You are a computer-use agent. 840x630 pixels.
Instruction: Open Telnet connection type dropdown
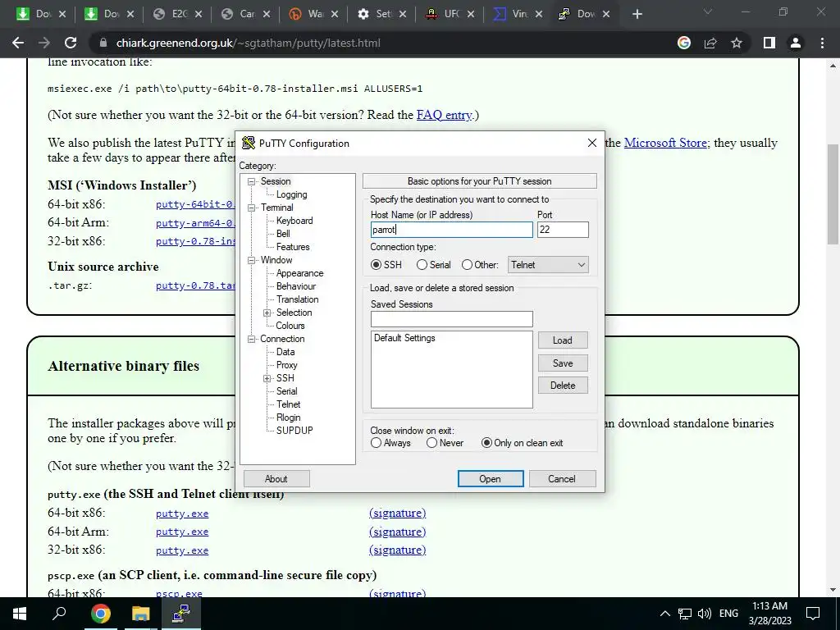point(548,265)
